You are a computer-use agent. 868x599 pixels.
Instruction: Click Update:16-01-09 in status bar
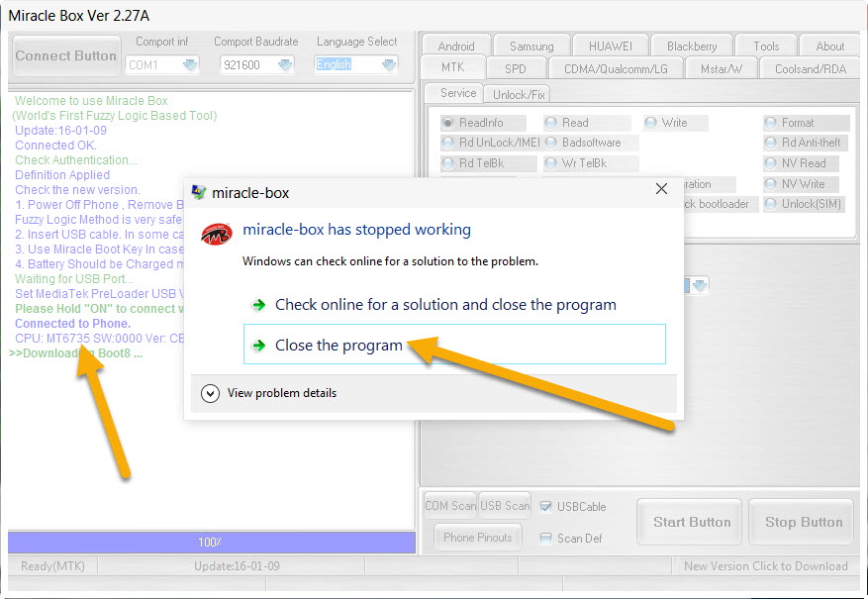click(237, 565)
